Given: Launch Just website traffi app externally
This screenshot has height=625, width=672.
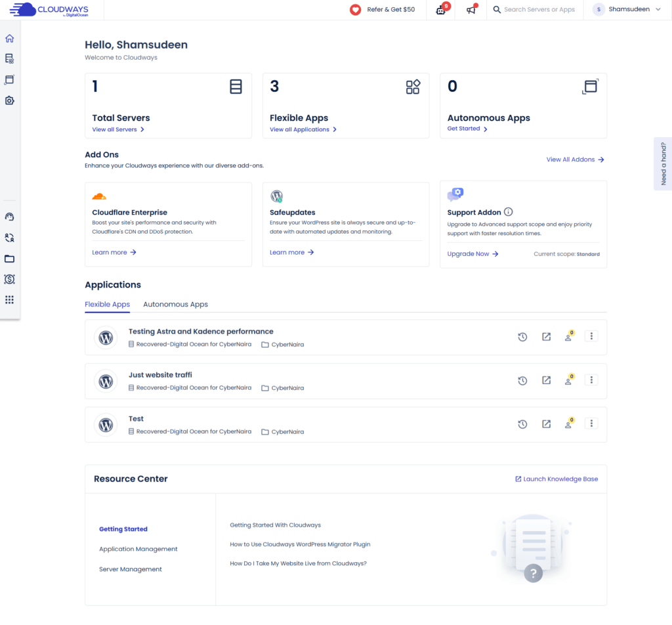Looking at the screenshot, I should pos(547,380).
